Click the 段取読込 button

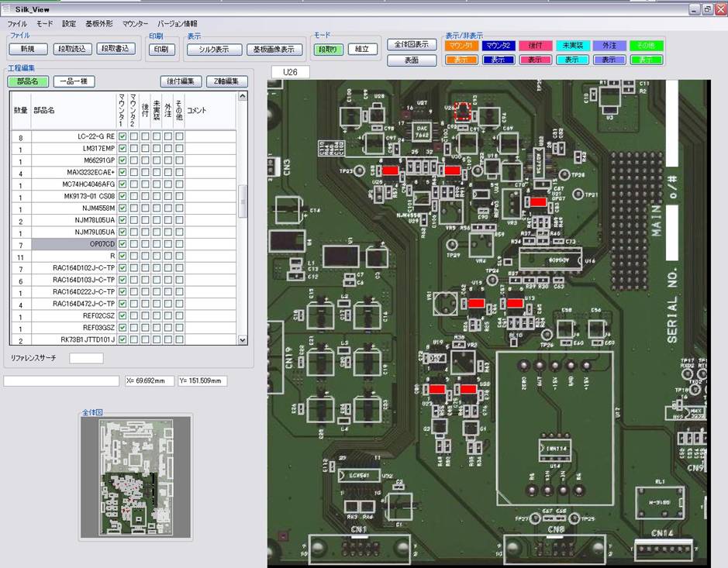coord(73,49)
